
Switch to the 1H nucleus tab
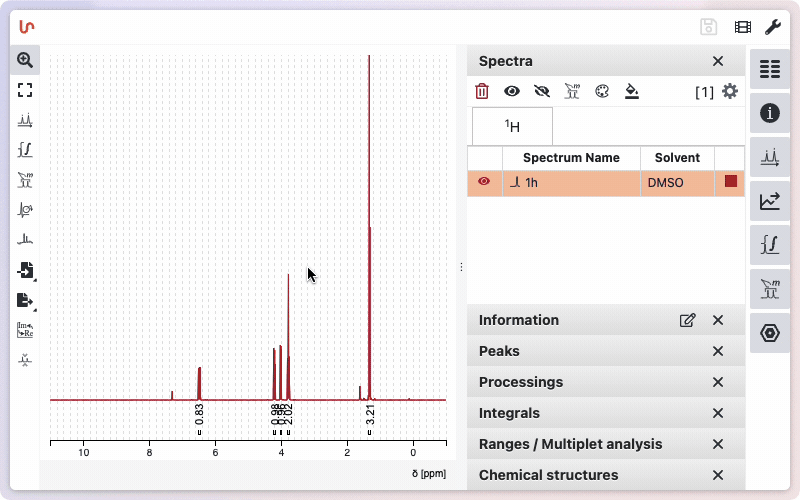[x=512, y=126]
